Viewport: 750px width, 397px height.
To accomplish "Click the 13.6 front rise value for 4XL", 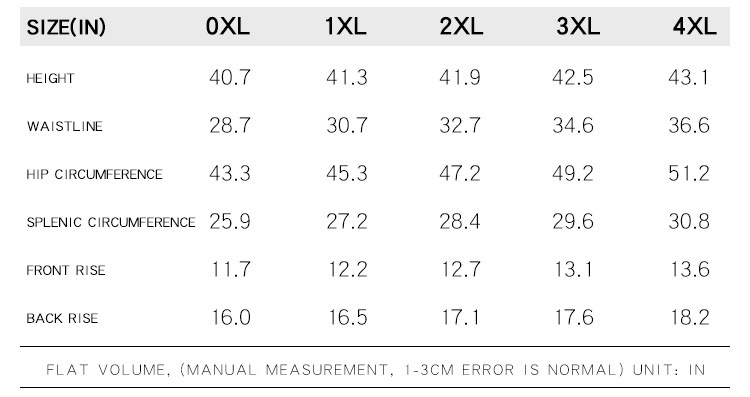I will [x=689, y=269].
